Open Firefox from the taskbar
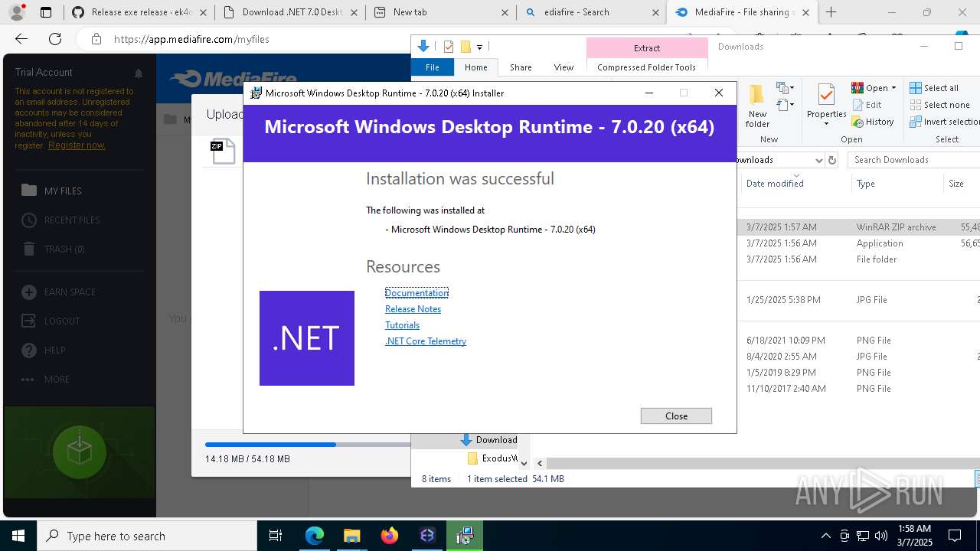 coord(390,536)
